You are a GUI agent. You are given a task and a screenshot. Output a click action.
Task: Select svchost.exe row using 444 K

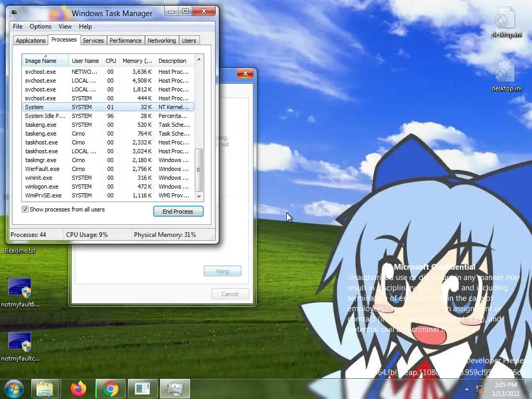tap(108, 98)
